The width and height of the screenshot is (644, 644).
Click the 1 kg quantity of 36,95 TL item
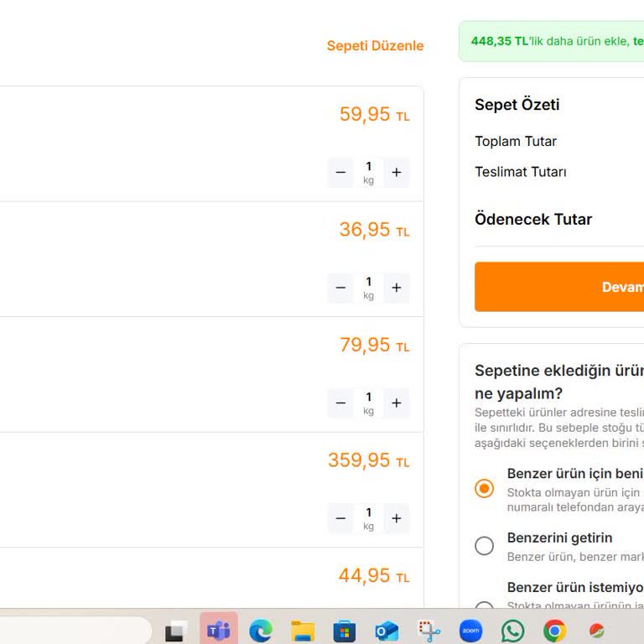pos(368,288)
